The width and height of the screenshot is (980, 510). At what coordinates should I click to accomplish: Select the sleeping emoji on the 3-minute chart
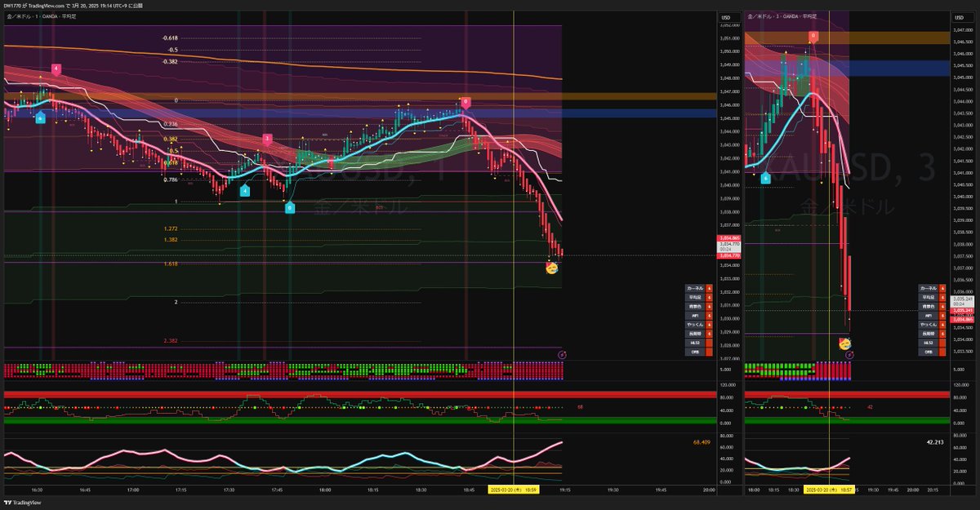click(x=844, y=344)
